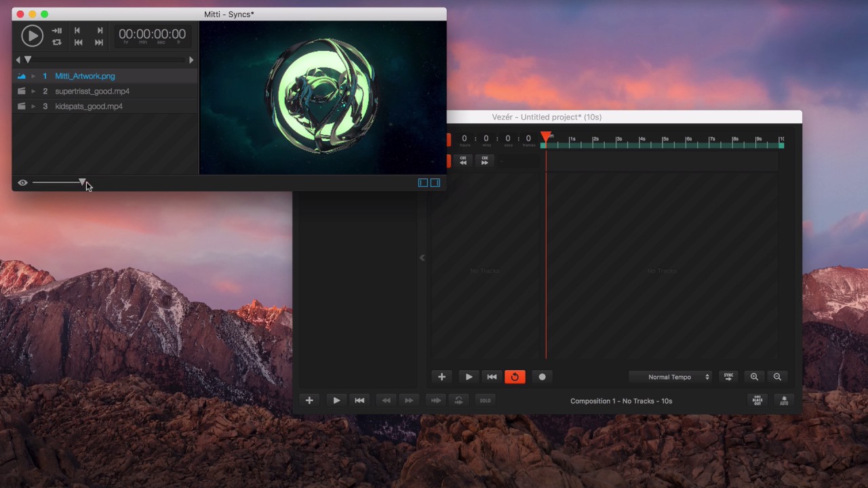
Task: Zoom out the Vezér timeline
Action: tap(777, 377)
